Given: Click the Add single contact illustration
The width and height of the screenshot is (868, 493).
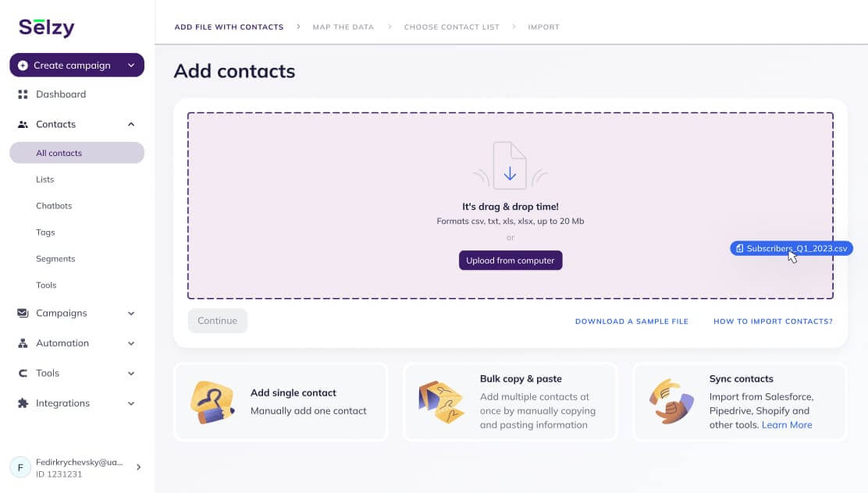Looking at the screenshot, I should [x=214, y=402].
